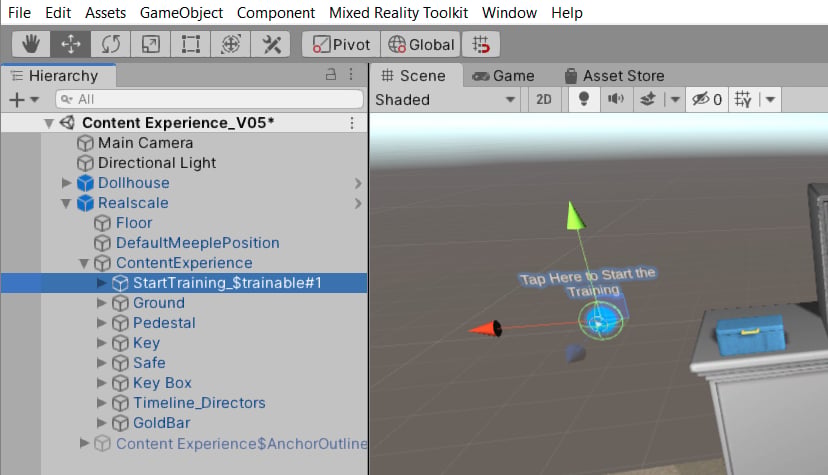
Task: Switch to the Game tab
Action: [503, 76]
